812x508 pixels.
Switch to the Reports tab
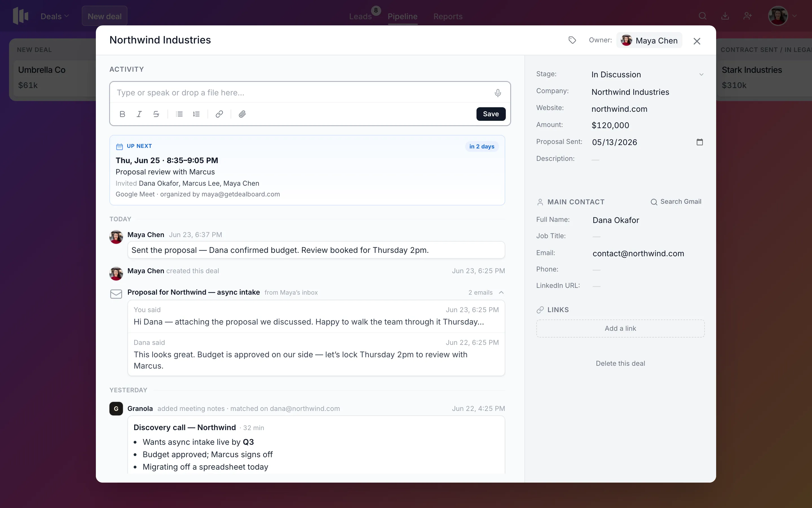coord(448,16)
